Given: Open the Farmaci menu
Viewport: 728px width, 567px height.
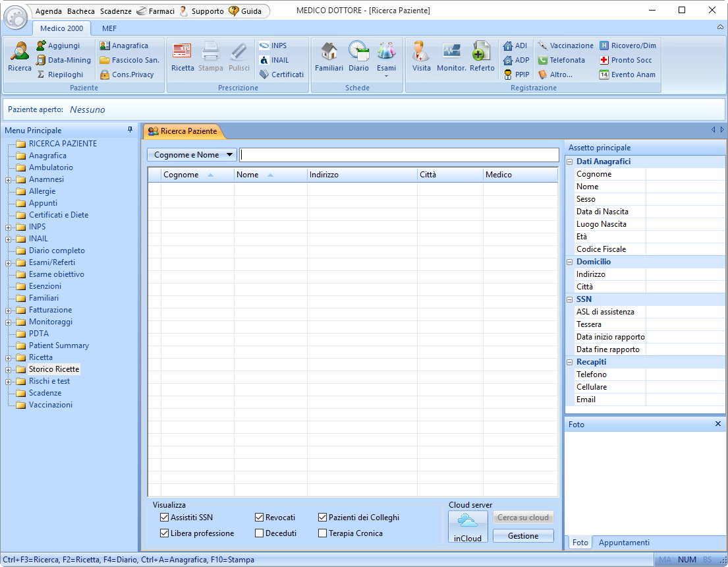Looking at the screenshot, I should [155, 11].
